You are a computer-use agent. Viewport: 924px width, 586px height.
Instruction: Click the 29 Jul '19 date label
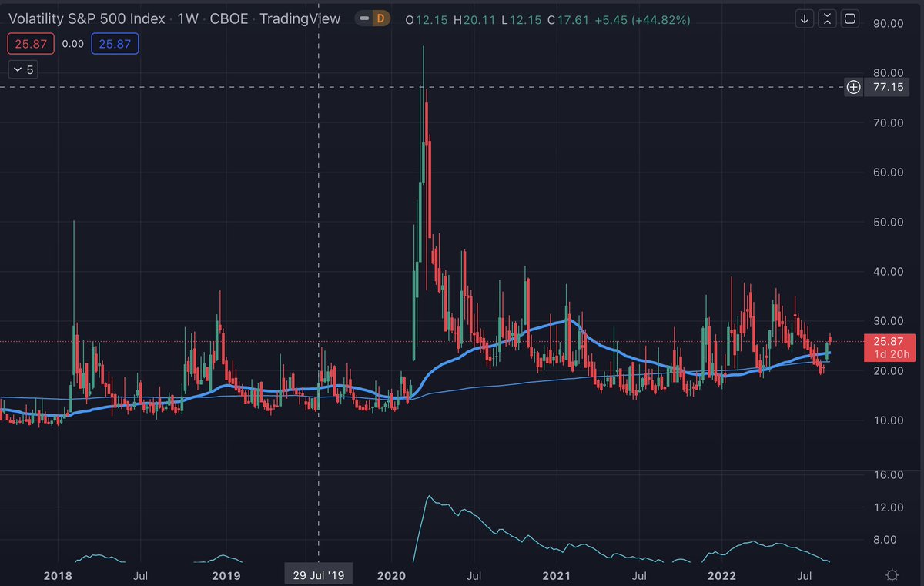point(318,574)
